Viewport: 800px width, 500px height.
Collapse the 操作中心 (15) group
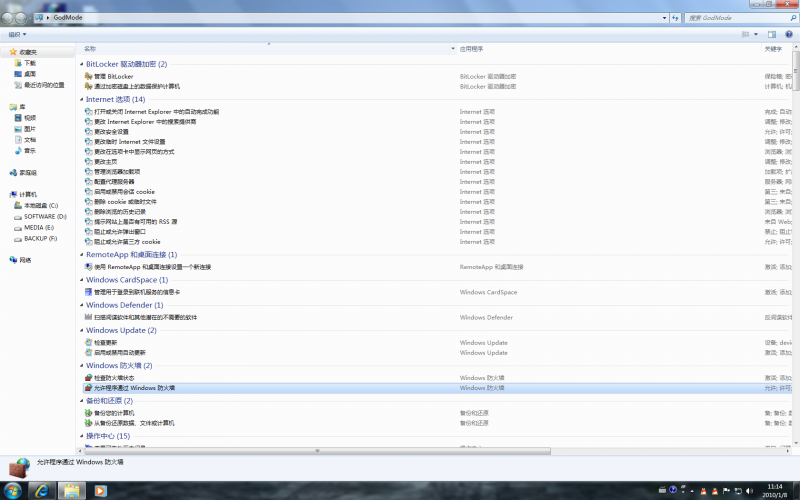(82, 436)
